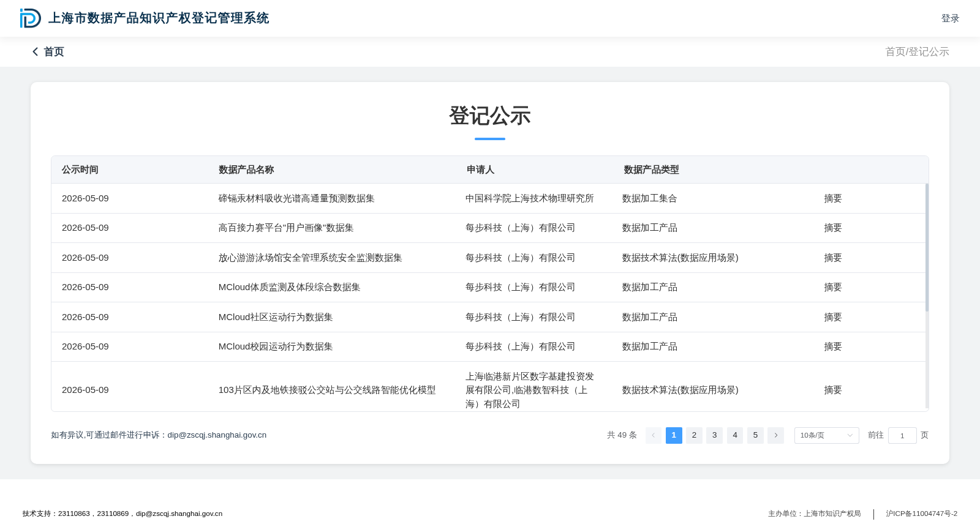The width and height of the screenshot is (980, 527).
Task: Click MCloud校园运动行为数据集 product name
Action: coord(276,346)
